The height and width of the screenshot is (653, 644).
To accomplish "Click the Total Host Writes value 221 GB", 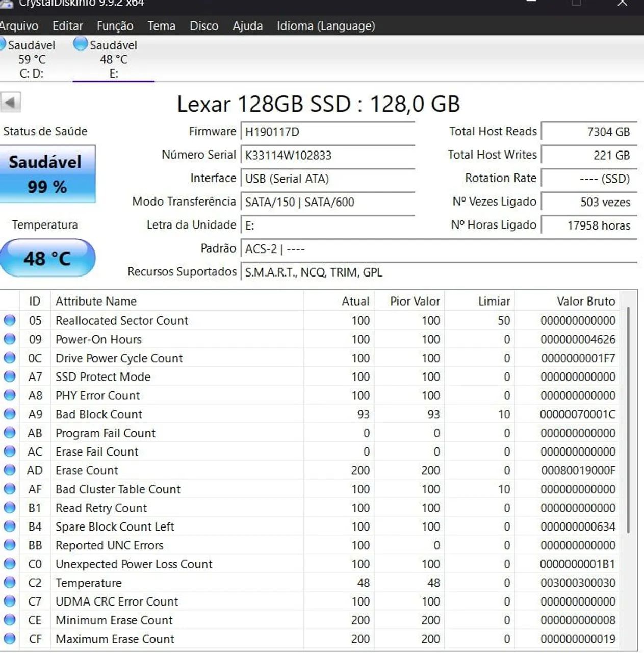I will pos(589,155).
